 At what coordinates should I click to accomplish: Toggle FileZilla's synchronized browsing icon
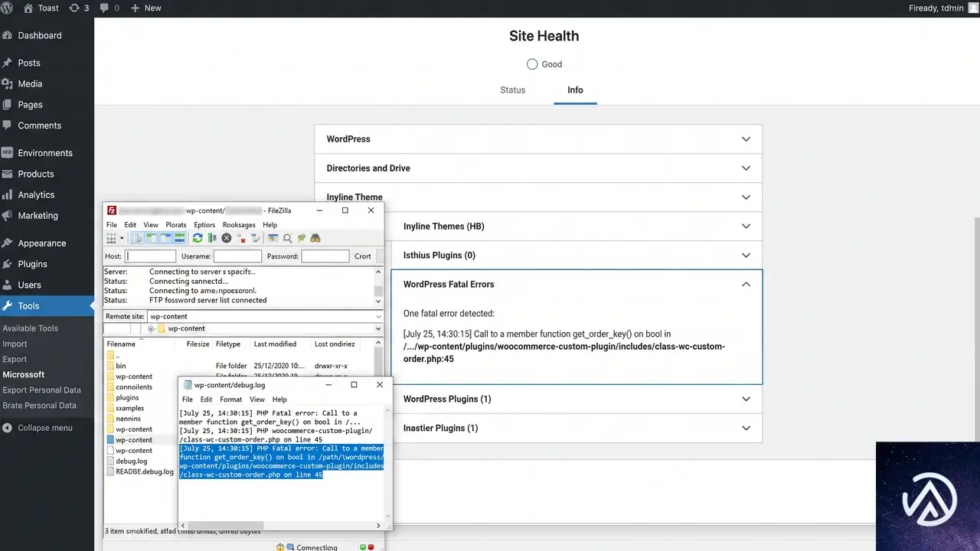[x=302, y=239]
